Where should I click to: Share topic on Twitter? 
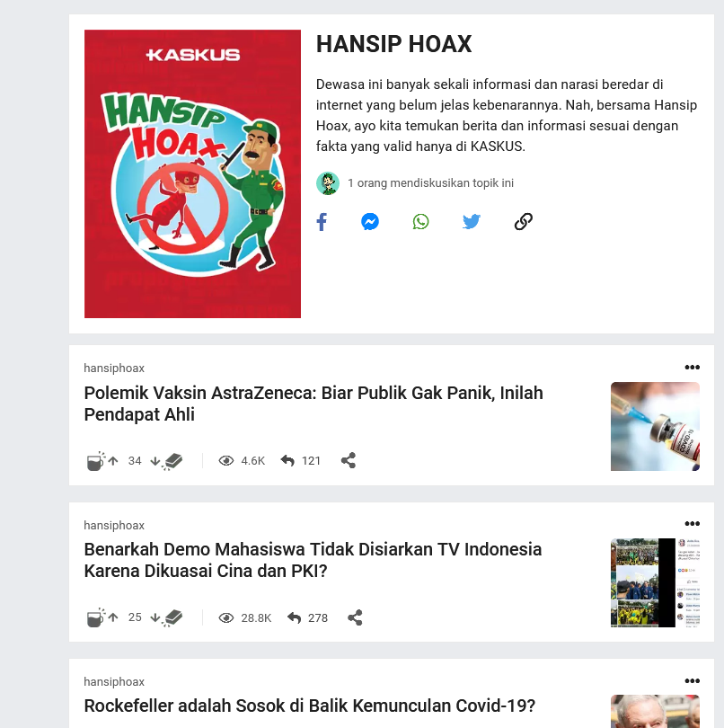(471, 221)
